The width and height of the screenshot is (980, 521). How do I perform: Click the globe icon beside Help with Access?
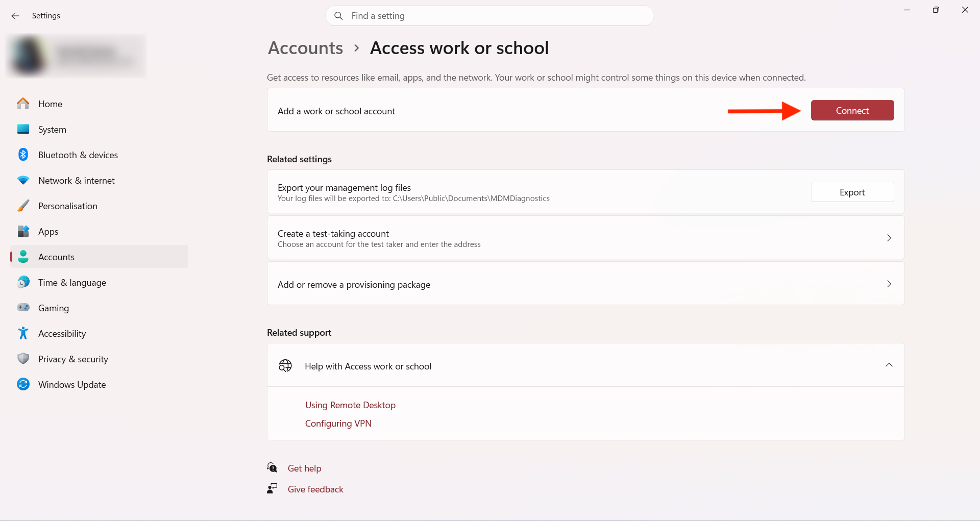(285, 366)
